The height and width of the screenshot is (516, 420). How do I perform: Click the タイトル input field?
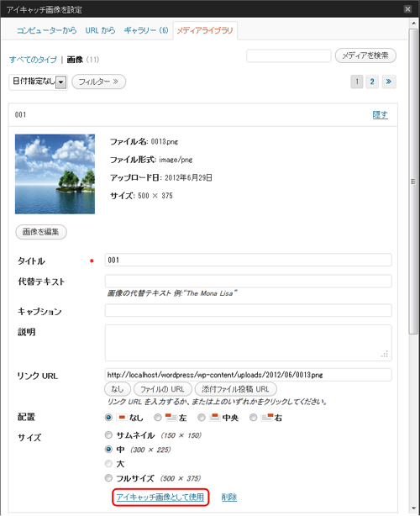click(249, 260)
